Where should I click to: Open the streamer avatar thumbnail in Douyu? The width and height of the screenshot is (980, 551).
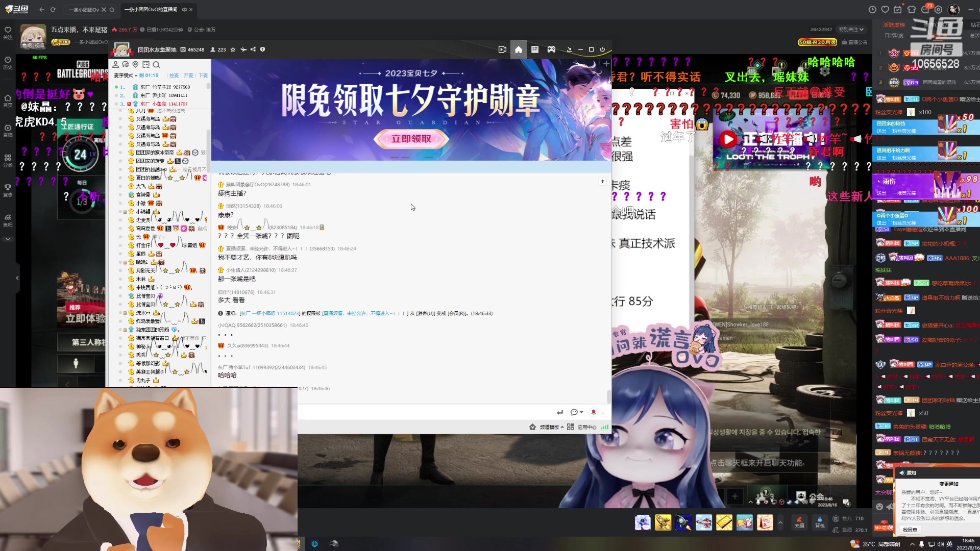coord(33,37)
